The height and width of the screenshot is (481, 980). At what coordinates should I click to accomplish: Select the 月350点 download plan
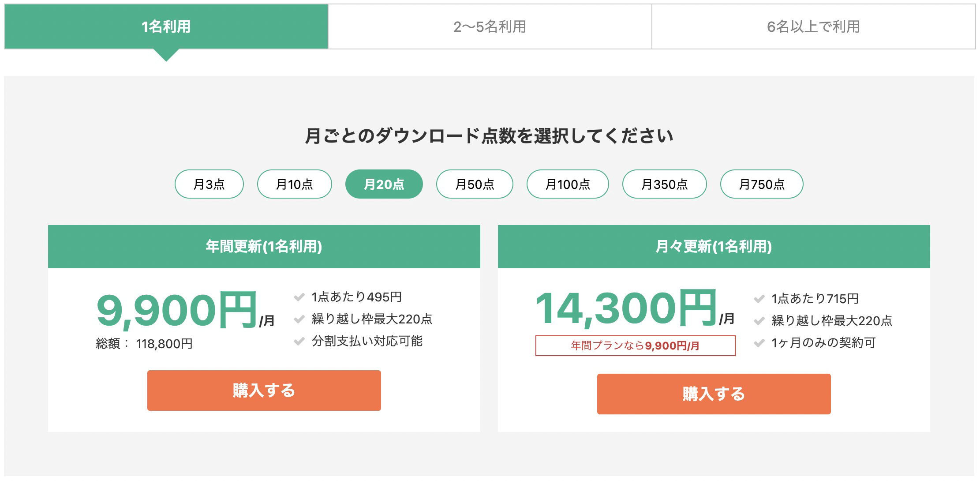click(x=664, y=184)
